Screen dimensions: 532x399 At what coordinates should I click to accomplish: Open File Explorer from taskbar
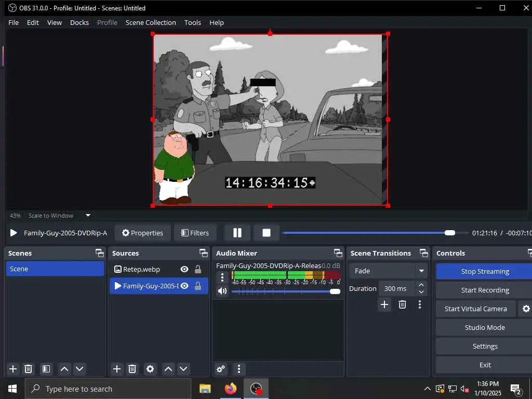pyautogui.click(x=205, y=389)
